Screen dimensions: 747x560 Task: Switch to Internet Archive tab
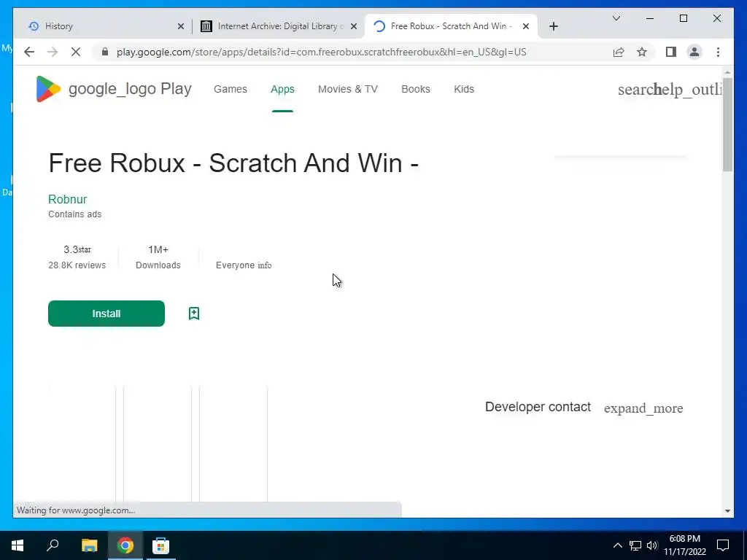pos(279,26)
